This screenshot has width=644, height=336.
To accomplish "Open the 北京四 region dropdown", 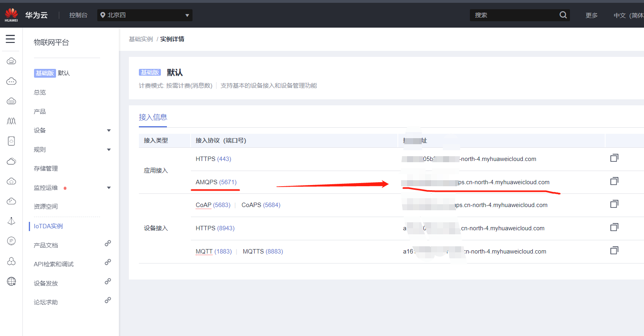I will click(145, 15).
